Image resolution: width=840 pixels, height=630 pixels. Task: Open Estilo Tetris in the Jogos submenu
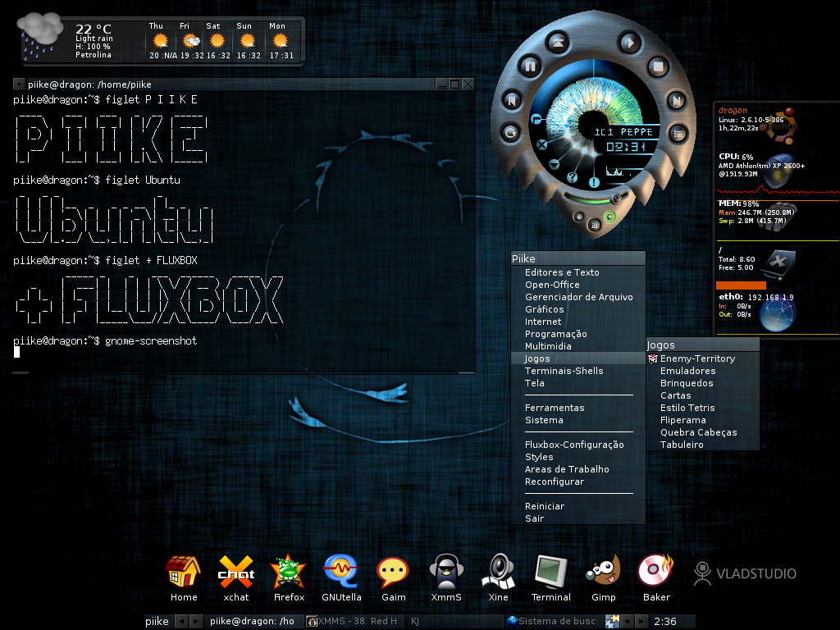tap(703, 408)
